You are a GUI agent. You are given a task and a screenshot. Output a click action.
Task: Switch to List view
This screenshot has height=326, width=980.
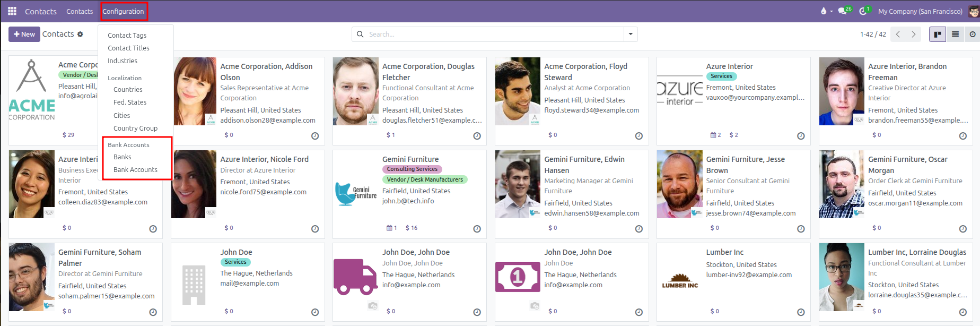click(956, 35)
